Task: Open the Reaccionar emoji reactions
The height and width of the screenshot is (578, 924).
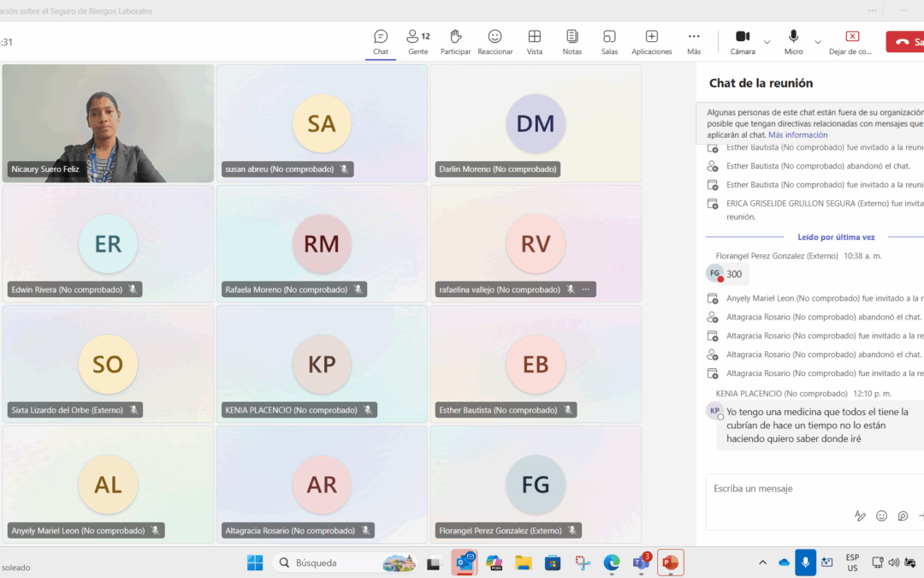Action: (495, 41)
